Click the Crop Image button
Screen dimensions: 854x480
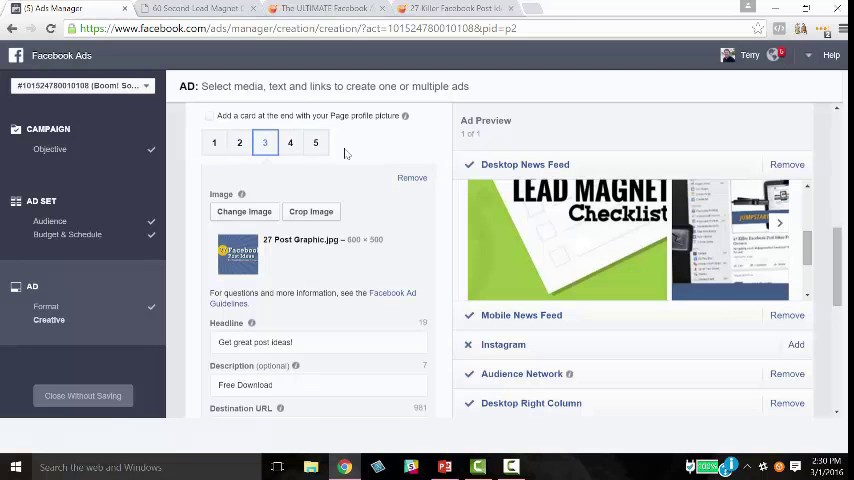tap(311, 212)
